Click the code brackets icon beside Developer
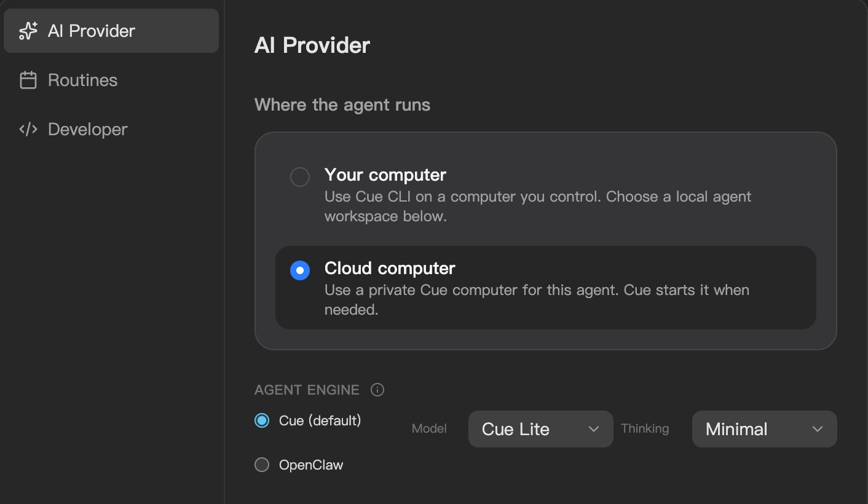The width and height of the screenshot is (868, 504). point(28,129)
